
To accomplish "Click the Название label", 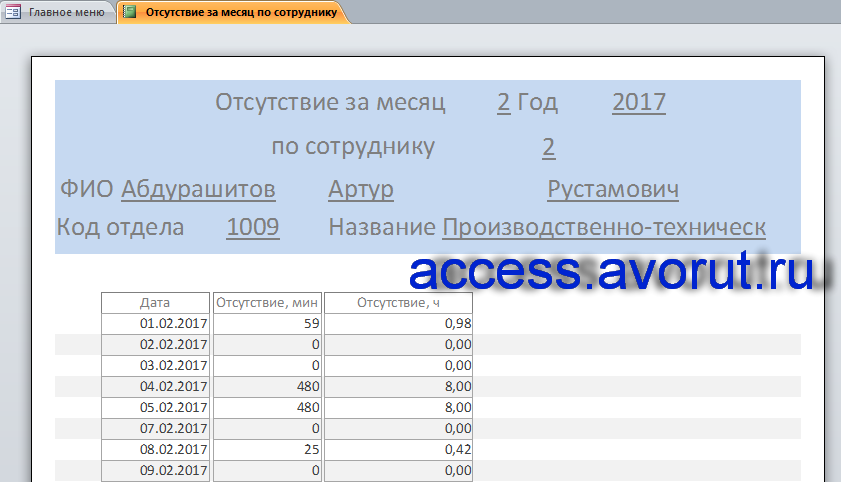I will 382,227.
